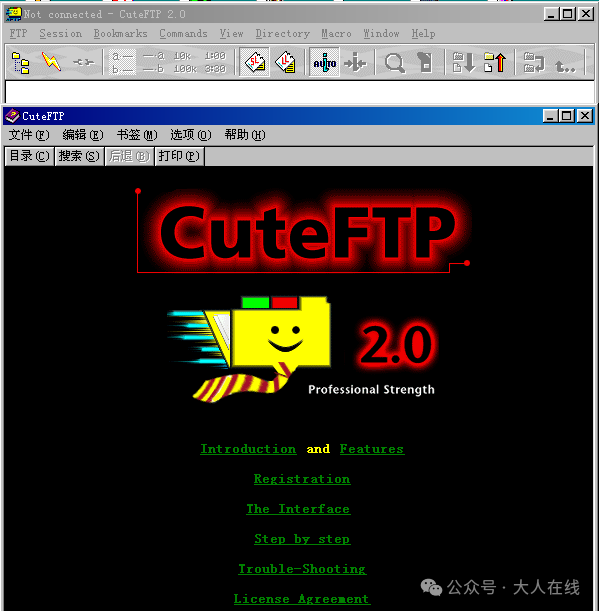
Task: Click the CuteFTP 2.0 title bar app icon
Action: click(13, 14)
